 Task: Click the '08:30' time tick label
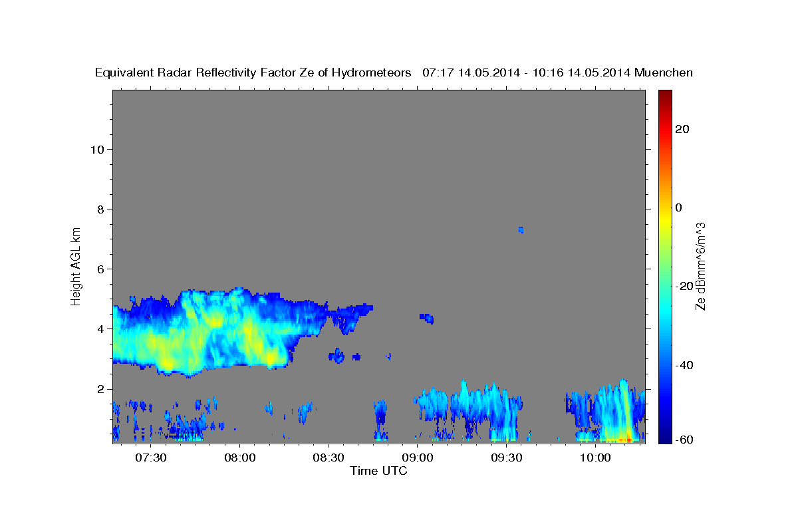[328, 458]
